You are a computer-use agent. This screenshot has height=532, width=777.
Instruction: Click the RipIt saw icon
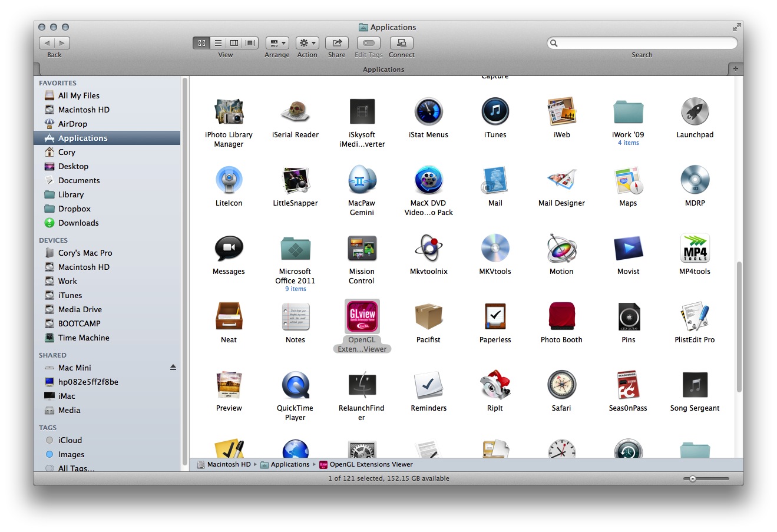click(495, 385)
